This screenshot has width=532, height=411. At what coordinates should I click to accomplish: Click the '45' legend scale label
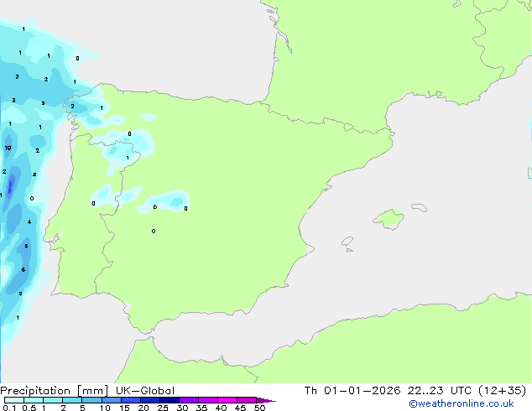pyautogui.click(x=240, y=408)
